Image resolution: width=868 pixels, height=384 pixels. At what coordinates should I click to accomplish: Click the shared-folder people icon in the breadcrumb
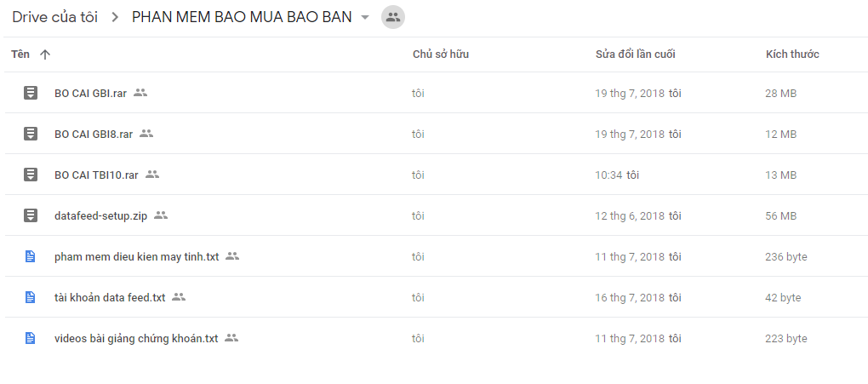tap(392, 17)
